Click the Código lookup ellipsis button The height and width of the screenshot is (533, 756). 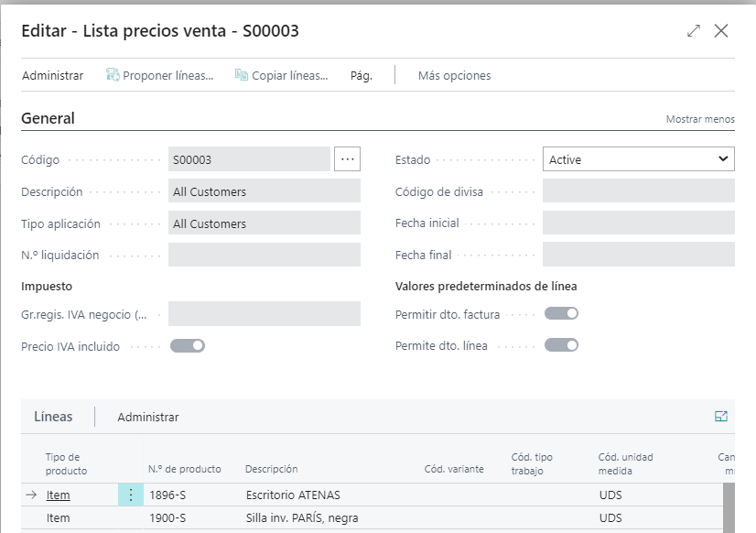(x=347, y=159)
